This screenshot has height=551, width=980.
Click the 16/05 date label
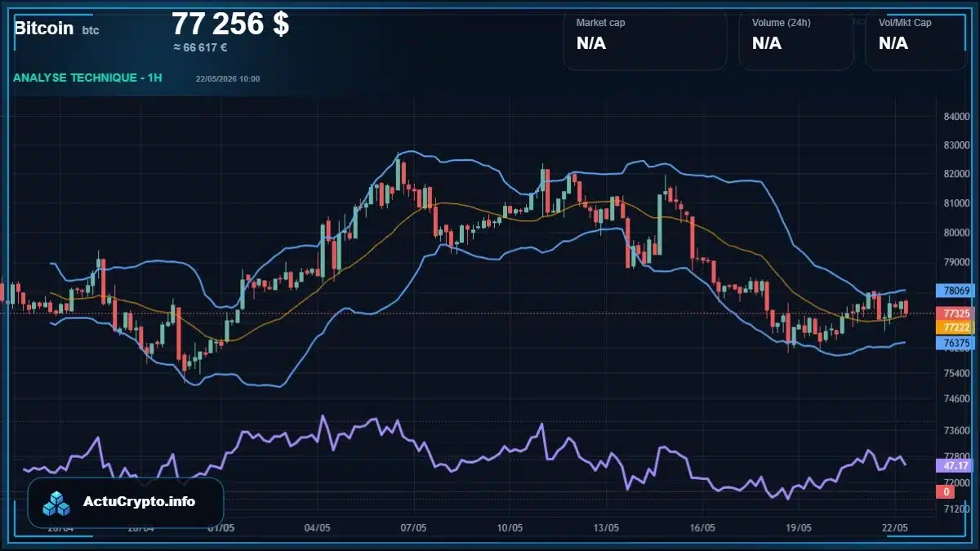coord(702,528)
